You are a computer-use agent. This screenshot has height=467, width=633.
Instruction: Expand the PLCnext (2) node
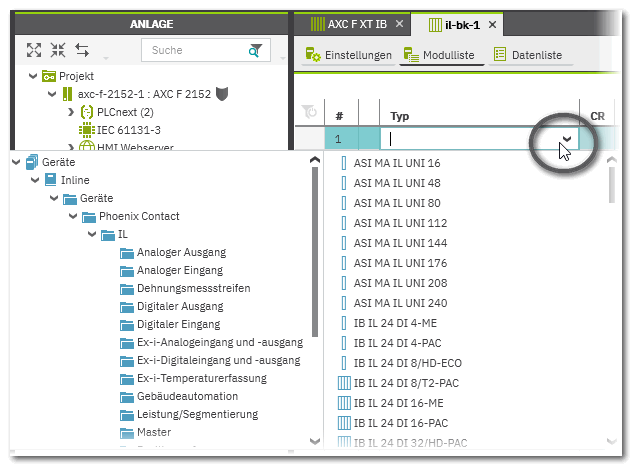pyautogui.click(x=71, y=112)
